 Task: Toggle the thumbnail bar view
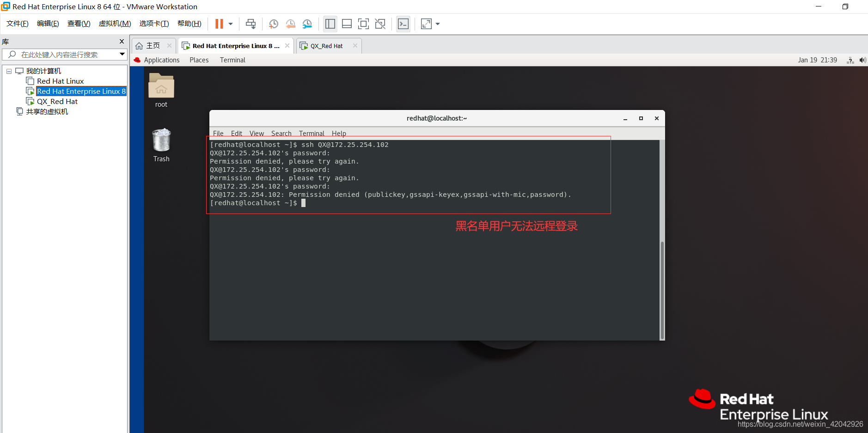pos(347,24)
